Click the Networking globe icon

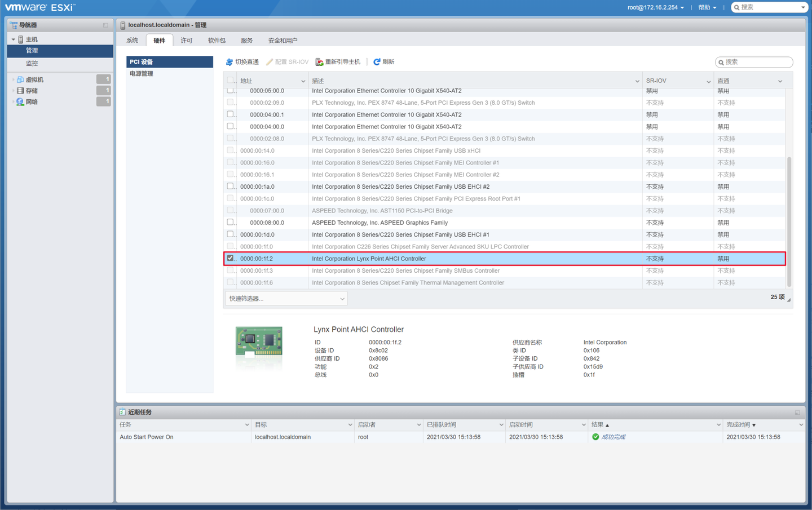click(20, 102)
